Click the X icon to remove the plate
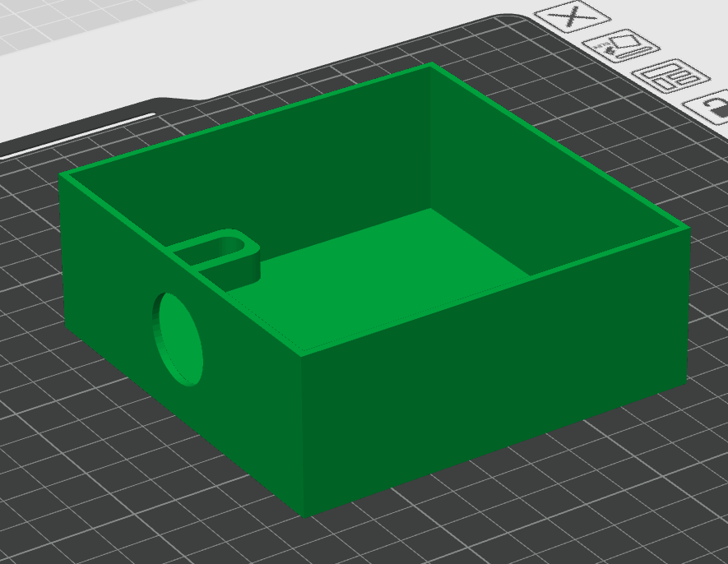 [x=573, y=16]
